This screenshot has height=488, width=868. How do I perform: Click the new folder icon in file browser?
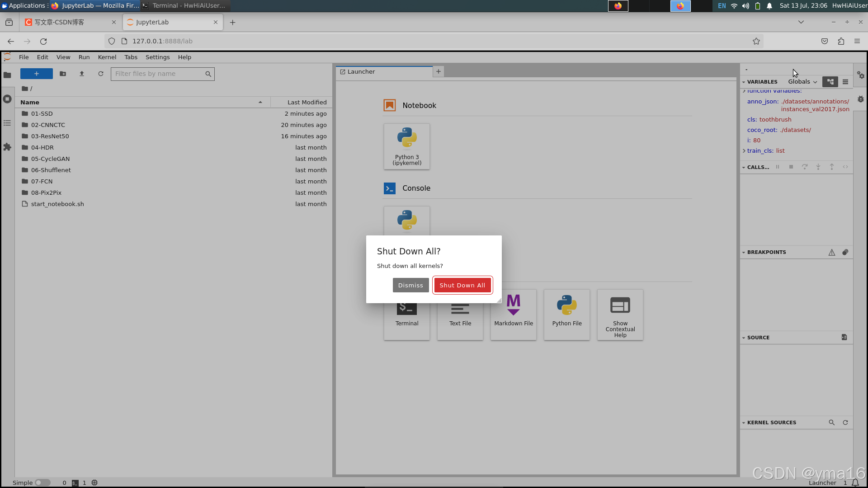62,73
